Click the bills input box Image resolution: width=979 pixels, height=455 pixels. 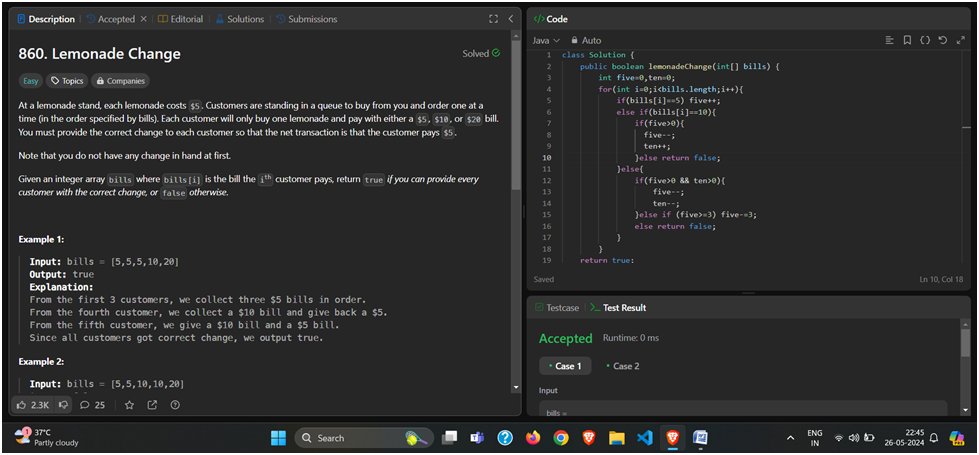pyautogui.click(x=743, y=409)
